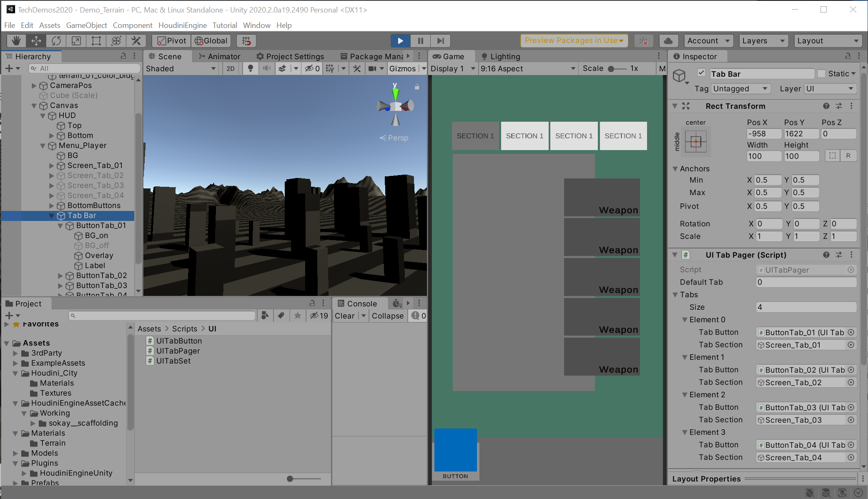This screenshot has height=499, width=868.
Task: Open the 9:16 Aspect dropdown
Action: click(527, 68)
